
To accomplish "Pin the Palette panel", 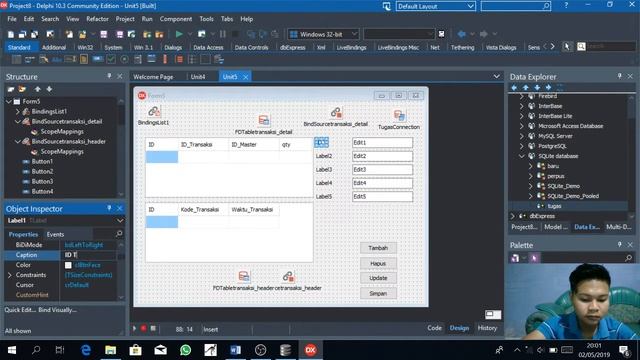I will pos(620,244).
